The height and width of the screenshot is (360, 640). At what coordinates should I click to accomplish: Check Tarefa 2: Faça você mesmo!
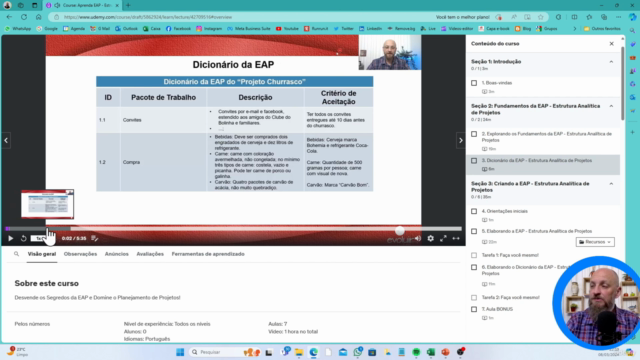[x=474, y=298]
